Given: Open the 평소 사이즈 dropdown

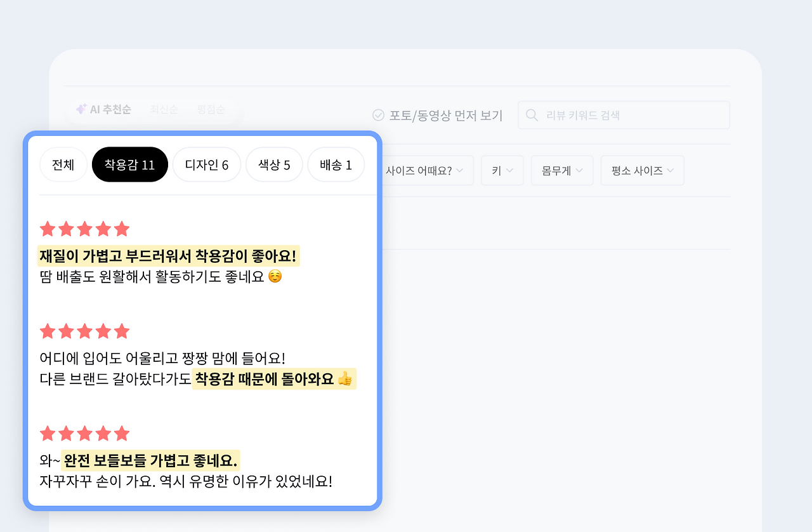Looking at the screenshot, I should pyautogui.click(x=642, y=170).
